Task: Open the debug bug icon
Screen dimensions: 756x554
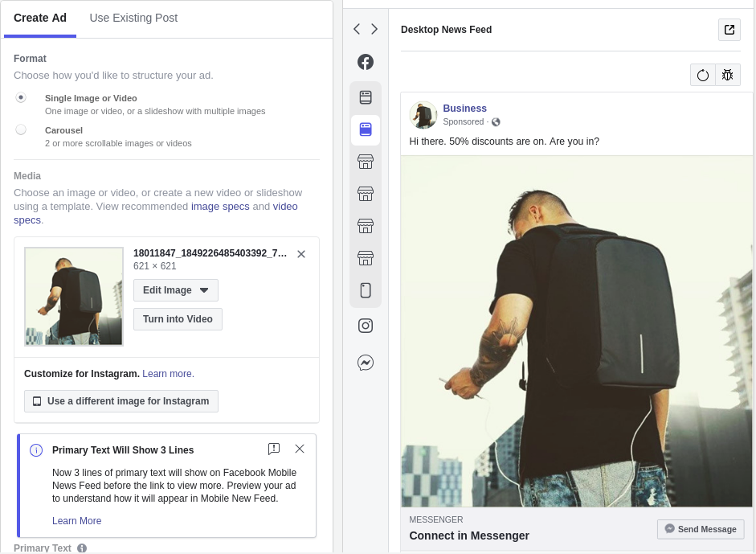Action: [x=727, y=74]
